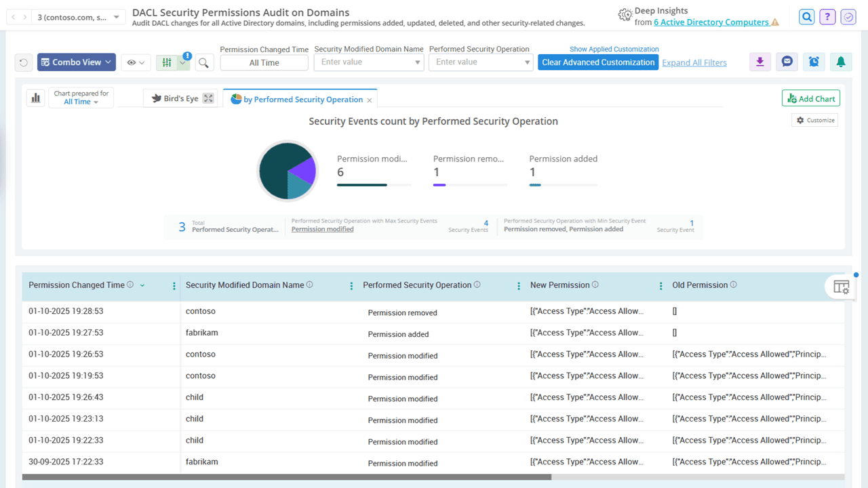Click the table column settings icon
868x488 pixels.
(x=841, y=287)
